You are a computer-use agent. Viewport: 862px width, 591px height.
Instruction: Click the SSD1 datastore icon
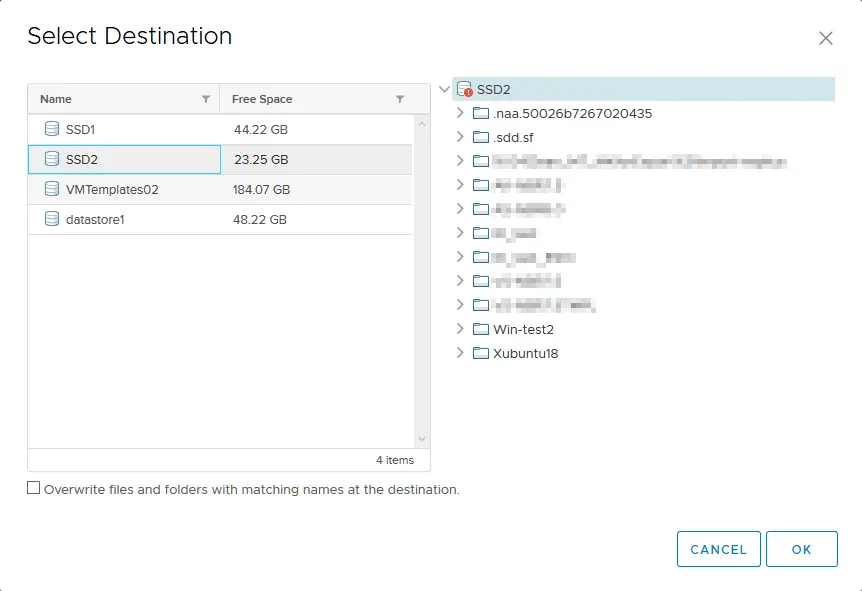pos(52,129)
